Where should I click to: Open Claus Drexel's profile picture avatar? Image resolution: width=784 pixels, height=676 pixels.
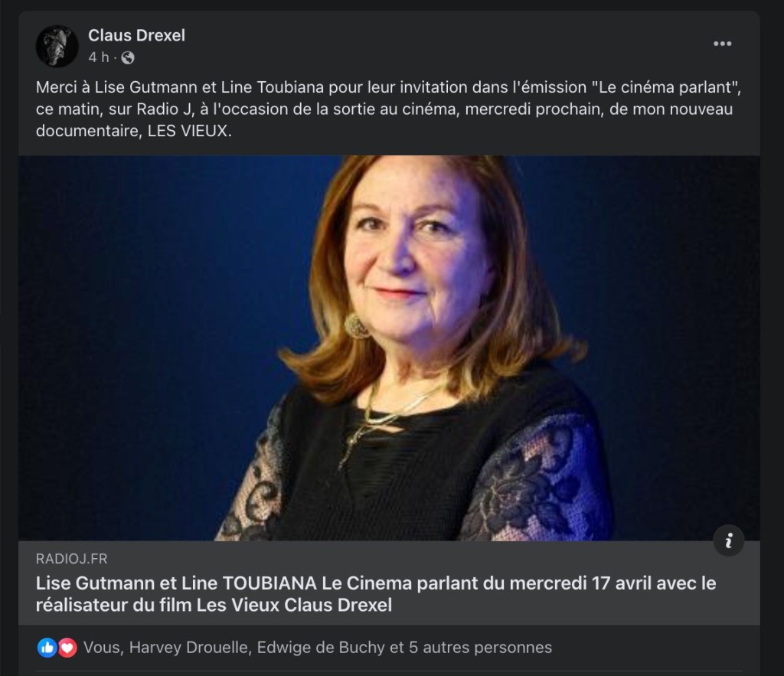[x=57, y=46]
